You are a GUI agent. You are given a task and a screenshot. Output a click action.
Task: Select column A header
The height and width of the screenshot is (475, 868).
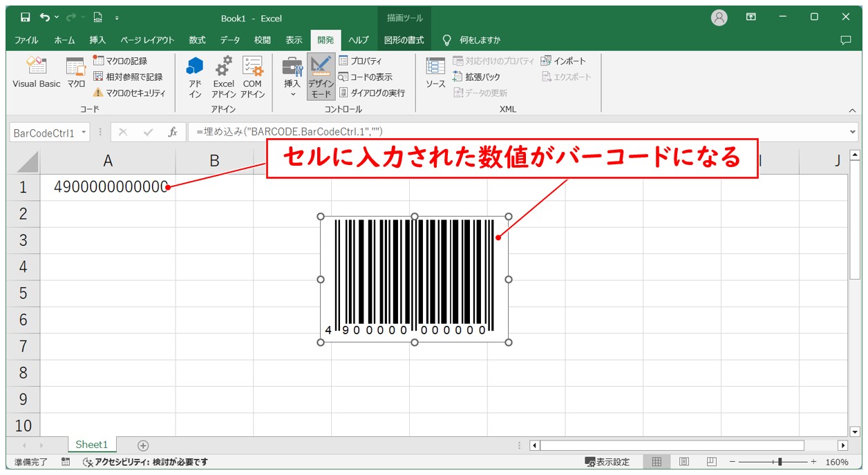(x=108, y=161)
